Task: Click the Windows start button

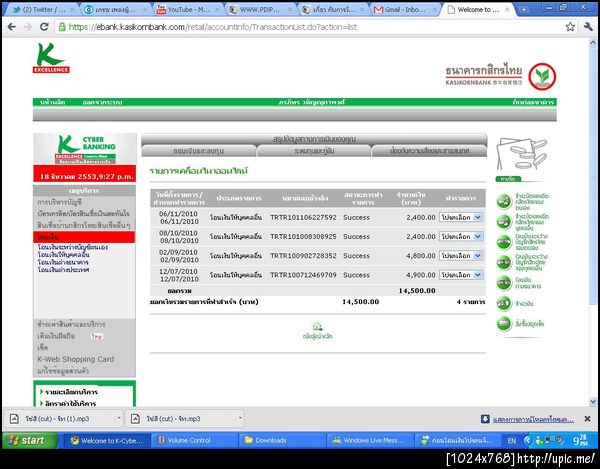Action: tap(30, 440)
